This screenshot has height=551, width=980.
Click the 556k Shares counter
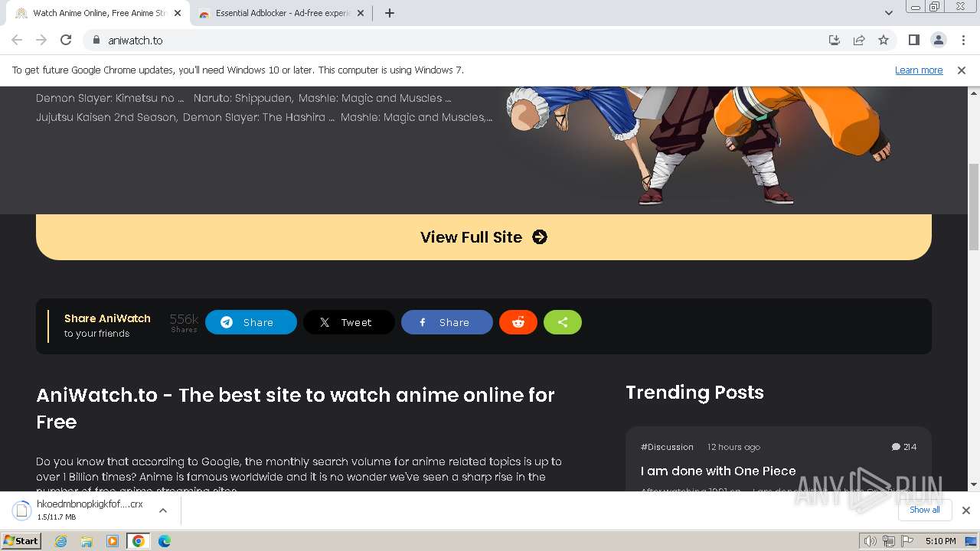pos(184,322)
